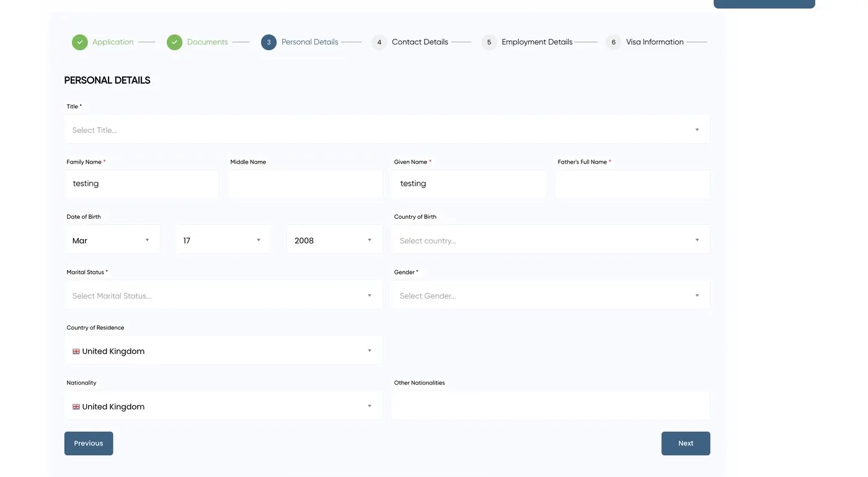Image resolution: width=868 pixels, height=477 pixels.
Task: Click the green checkmark icon beside Documents
Action: [x=174, y=42]
